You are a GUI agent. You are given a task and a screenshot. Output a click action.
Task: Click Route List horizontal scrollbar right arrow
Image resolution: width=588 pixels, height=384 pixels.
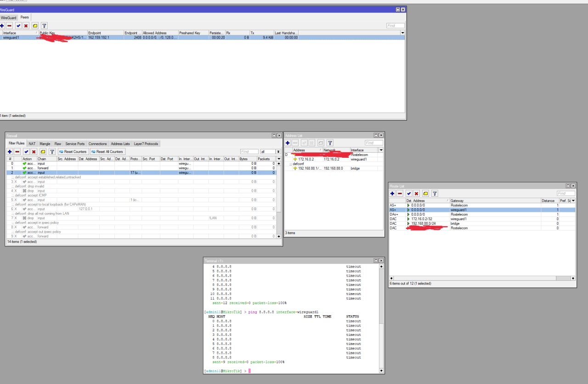pyautogui.click(x=572, y=278)
